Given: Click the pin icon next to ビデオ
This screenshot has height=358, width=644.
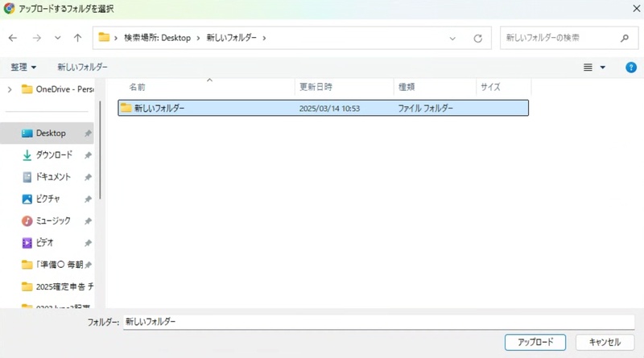Looking at the screenshot, I should pyautogui.click(x=88, y=243).
